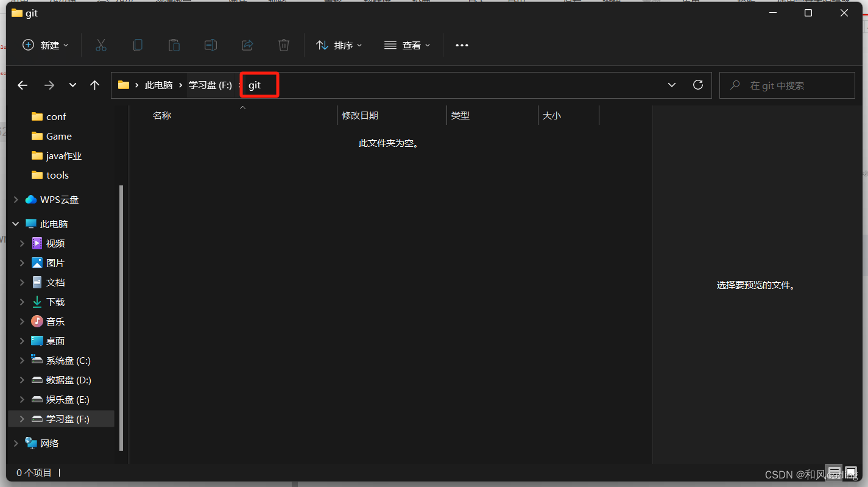This screenshot has width=868, height=487.
Task: Click the Paste clipboard icon
Action: click(174, 45)
